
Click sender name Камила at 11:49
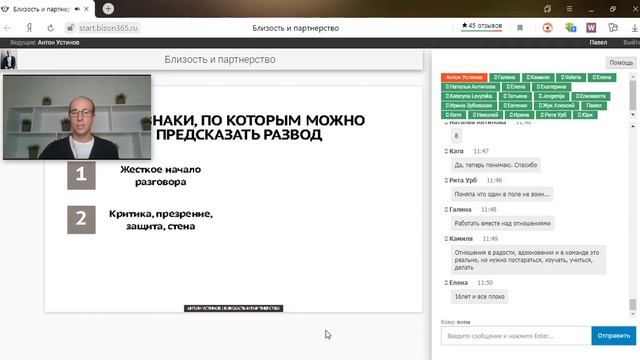[x=461, y=238]
